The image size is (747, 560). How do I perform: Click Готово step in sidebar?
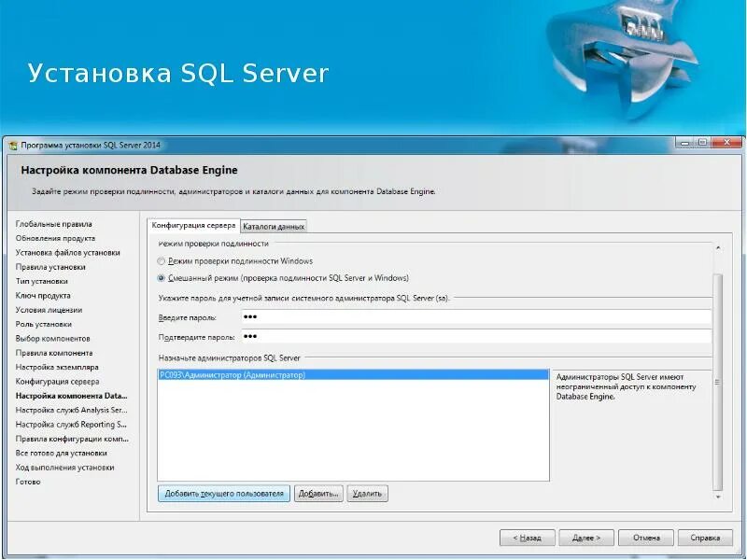coord(28,482)
